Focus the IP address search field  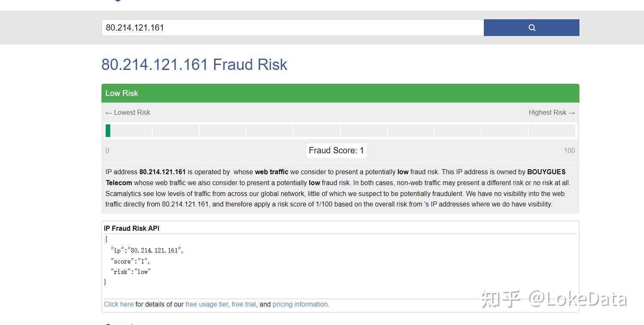292,28
